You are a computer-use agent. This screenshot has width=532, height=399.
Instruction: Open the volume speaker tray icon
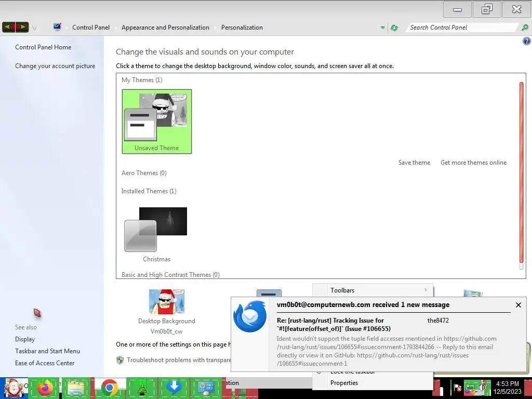[482, 388]
